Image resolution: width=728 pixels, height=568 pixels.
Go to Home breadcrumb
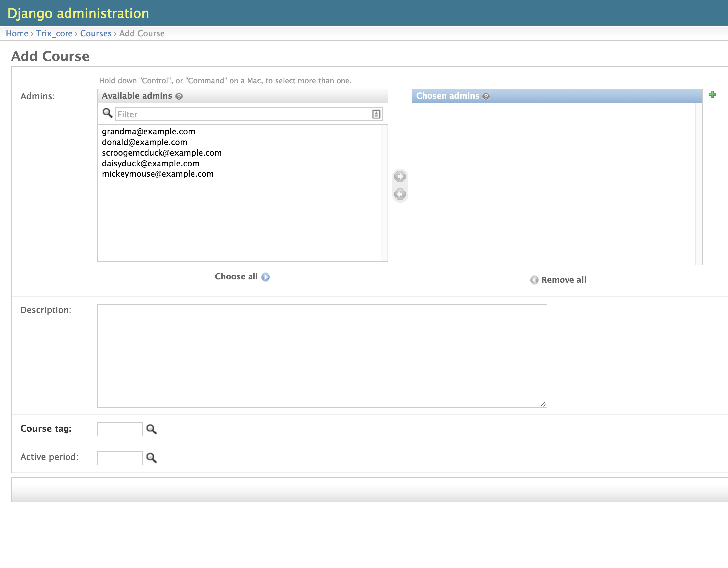[17, 34]
